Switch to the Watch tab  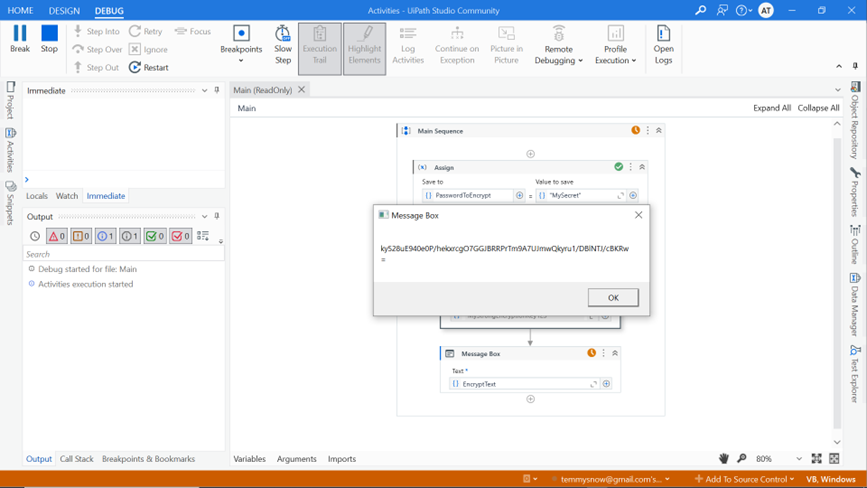pos(67,196)
